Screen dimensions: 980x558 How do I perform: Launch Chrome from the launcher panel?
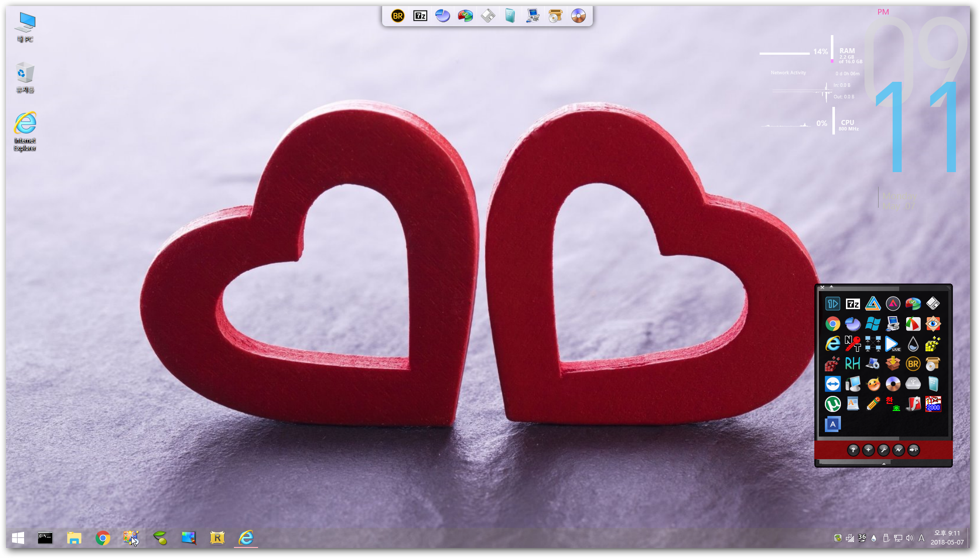tap(832, 324)
